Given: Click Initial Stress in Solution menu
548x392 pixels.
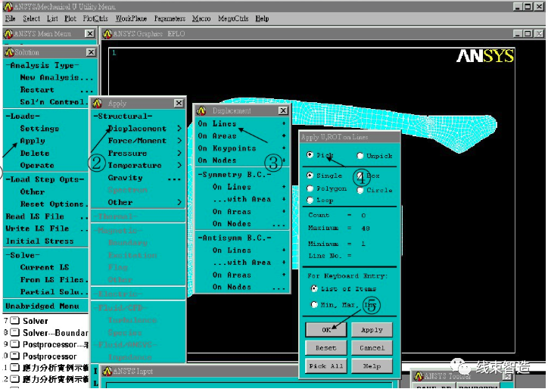Looking at the screenshot, I should [39, 241].
